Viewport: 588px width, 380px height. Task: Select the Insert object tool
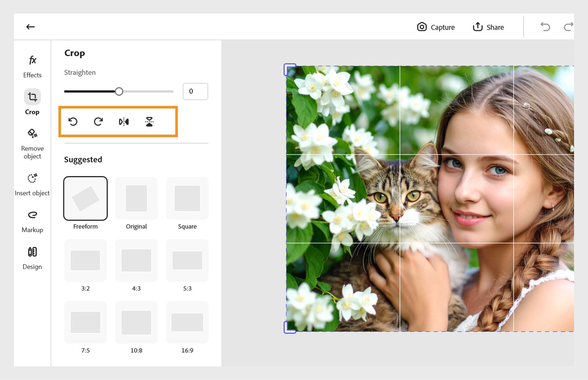[x=32, y=182]
